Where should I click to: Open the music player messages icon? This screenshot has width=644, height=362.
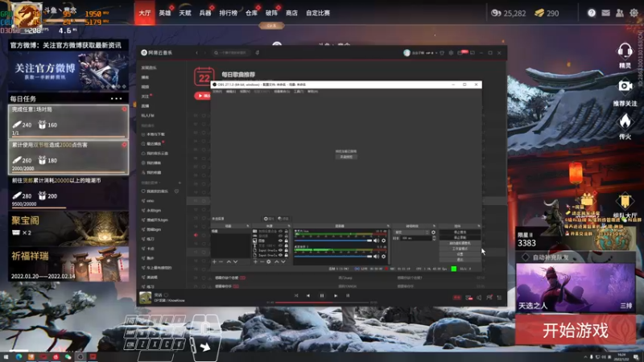[460, 53]
